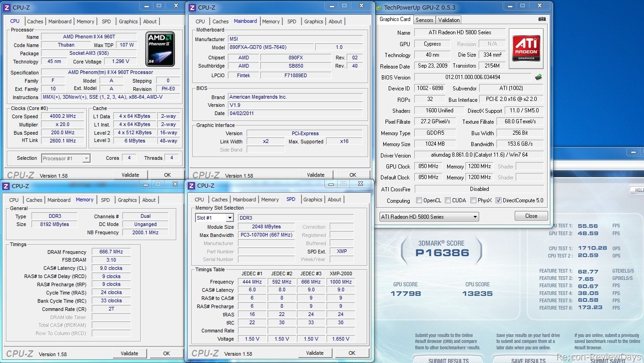Click the Save Results button in 3DMark
The image size is (644, 363).
tap(528, 360)
